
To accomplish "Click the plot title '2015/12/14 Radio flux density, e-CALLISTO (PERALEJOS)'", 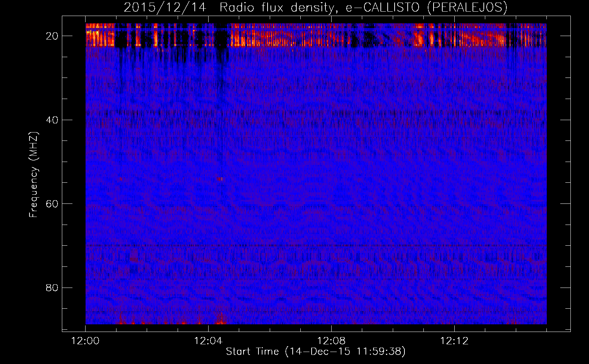I will (x=315, y=7).
